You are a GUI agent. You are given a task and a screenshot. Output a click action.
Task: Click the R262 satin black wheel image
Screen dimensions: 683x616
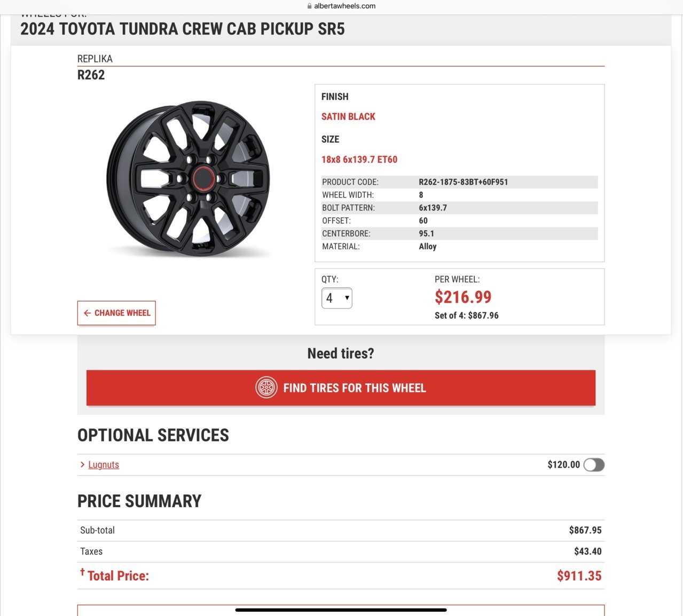tap(189, 179)
